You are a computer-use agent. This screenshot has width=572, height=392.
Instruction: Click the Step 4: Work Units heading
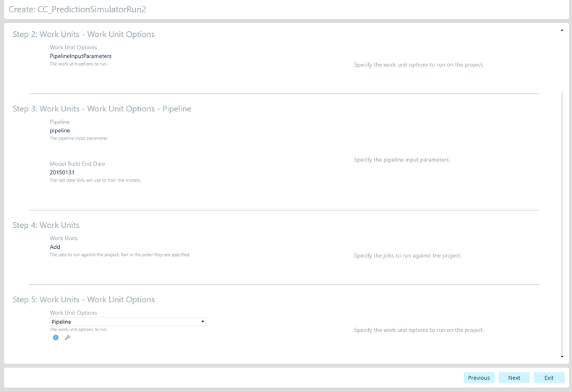pyautogui.click(x=46, y=226)
